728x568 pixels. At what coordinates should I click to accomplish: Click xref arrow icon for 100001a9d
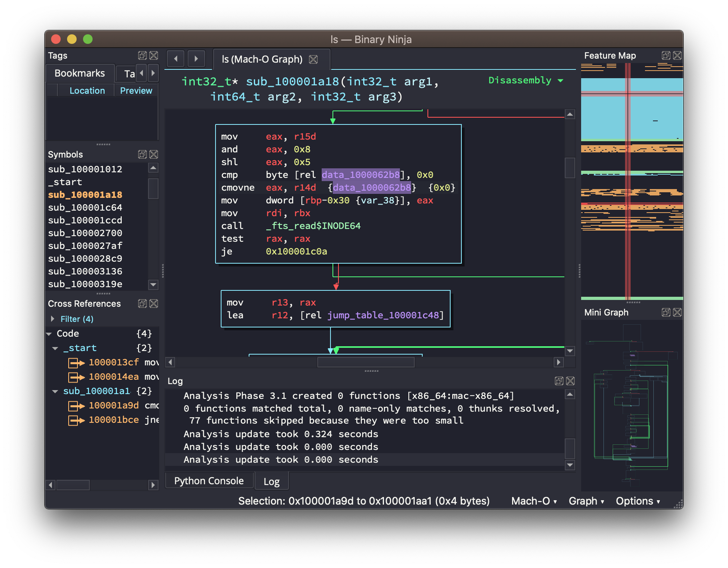76,406
